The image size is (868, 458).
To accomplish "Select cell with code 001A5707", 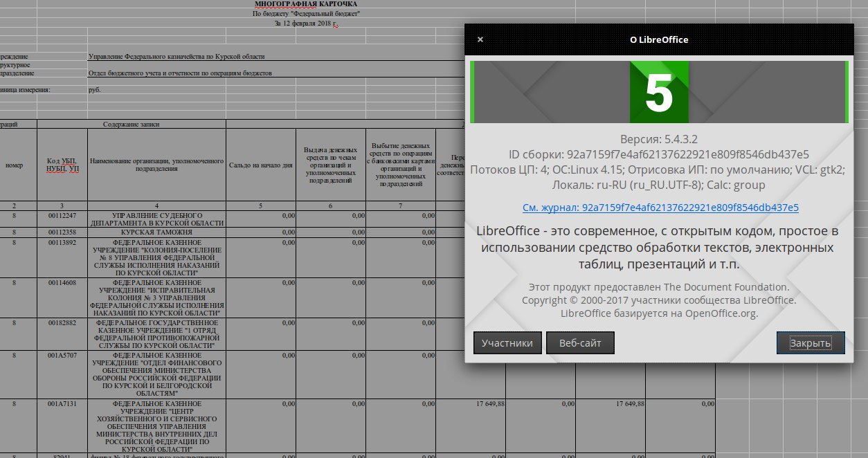I will pyautogui.click(x=62, y=374).
